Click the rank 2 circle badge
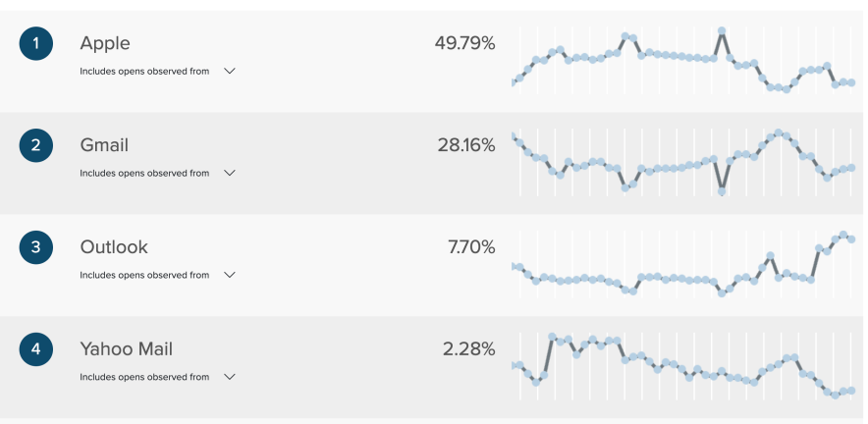 pos(36,145)
